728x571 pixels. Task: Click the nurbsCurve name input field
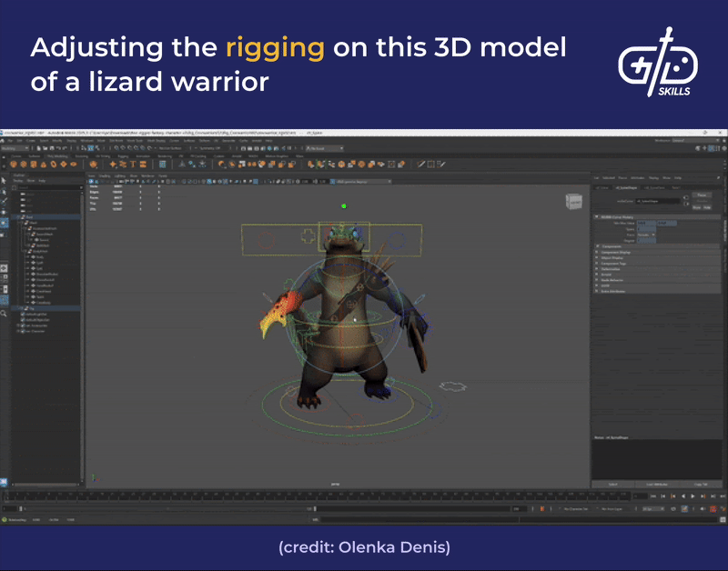[x=658, y=201]
